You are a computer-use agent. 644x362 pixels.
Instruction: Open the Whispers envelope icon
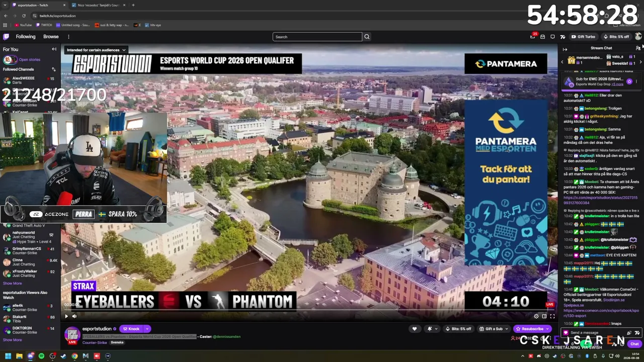tap(542, 37)
